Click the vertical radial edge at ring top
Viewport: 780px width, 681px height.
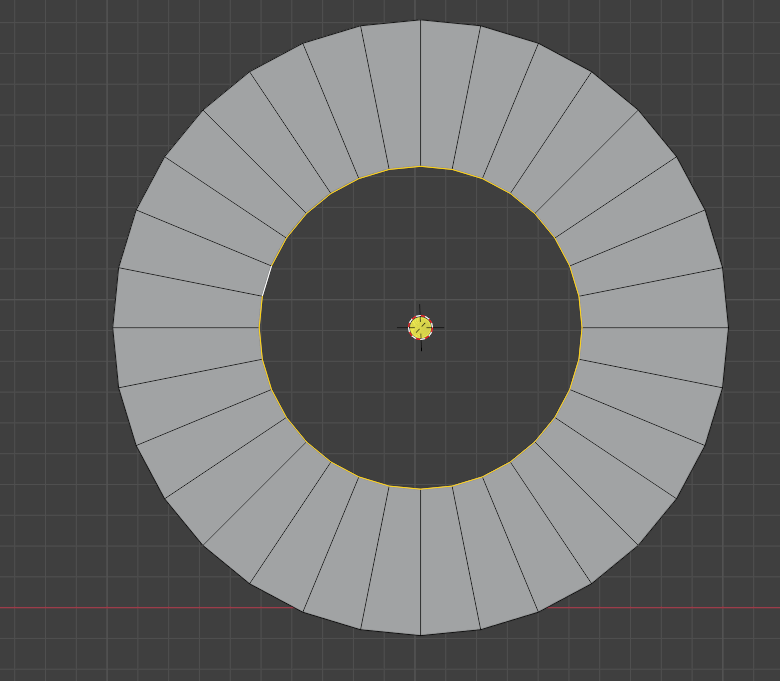pyautogui.click(x=420, y=94)
